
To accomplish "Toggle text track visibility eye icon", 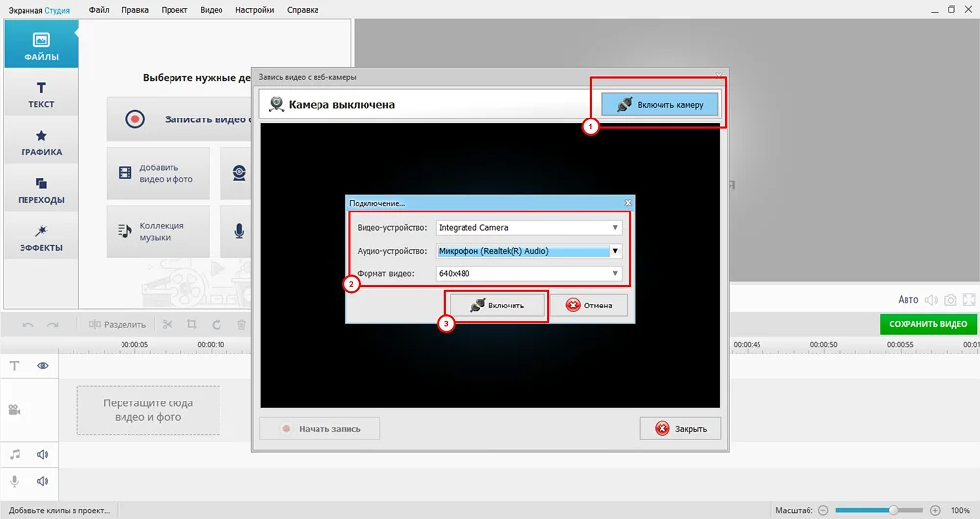I will 43,365.
